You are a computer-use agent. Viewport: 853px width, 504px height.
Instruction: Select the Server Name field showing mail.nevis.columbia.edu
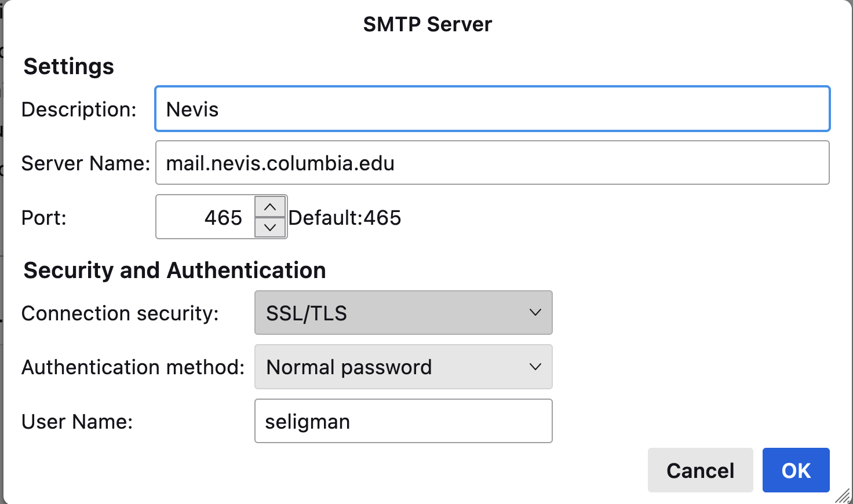[491, 163]
